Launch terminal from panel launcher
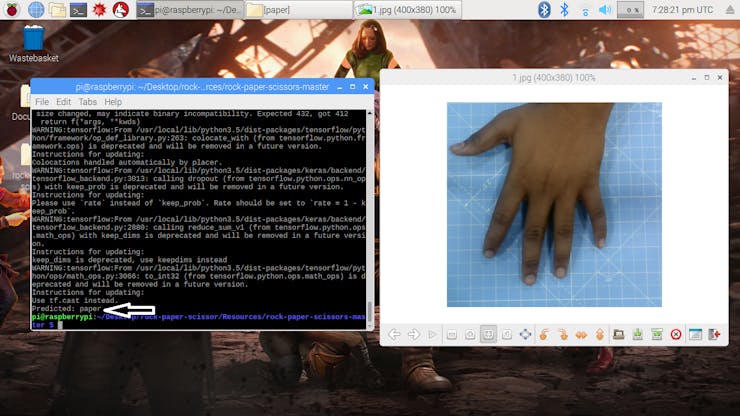The width and height of the screenshot is (740, 416). (x=78, y=9)
